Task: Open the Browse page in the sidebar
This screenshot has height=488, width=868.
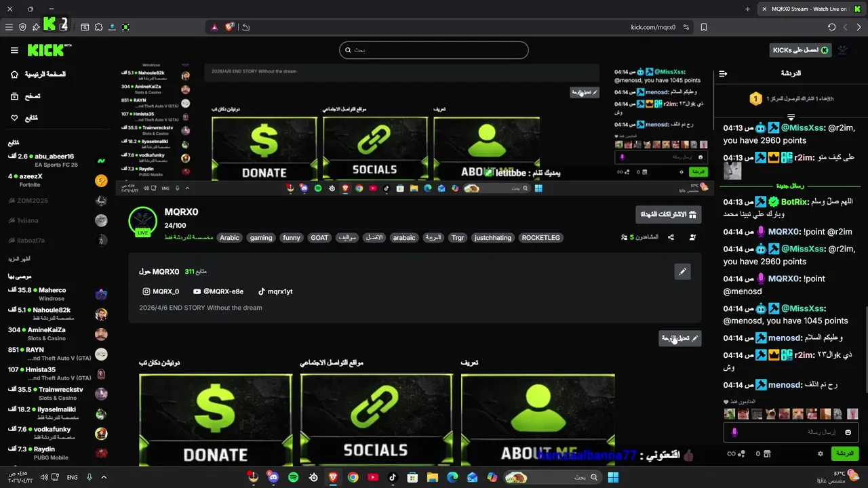Action: pyautogui.click(x=25, y=96)
